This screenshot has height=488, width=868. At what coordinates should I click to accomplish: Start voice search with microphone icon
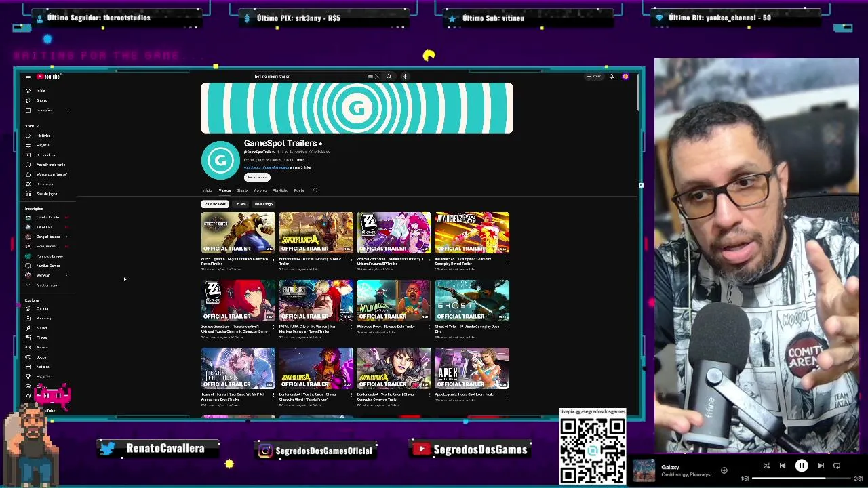point(405,77)
